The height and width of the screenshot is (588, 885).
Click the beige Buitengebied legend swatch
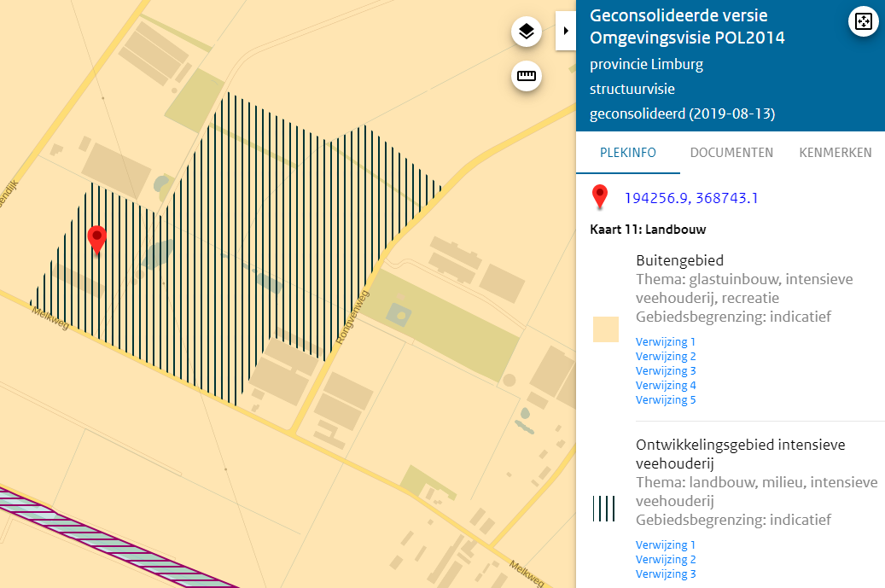605,328
